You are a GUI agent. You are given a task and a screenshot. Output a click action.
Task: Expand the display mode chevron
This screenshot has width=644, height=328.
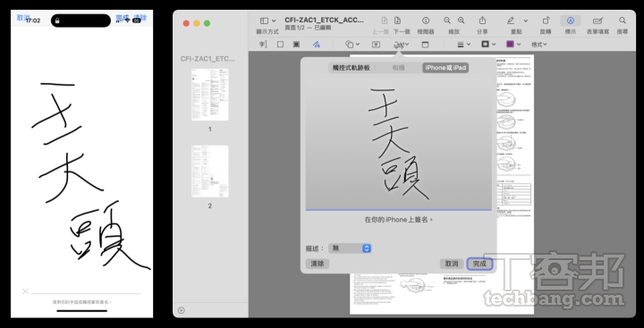[x=274, y=21]
